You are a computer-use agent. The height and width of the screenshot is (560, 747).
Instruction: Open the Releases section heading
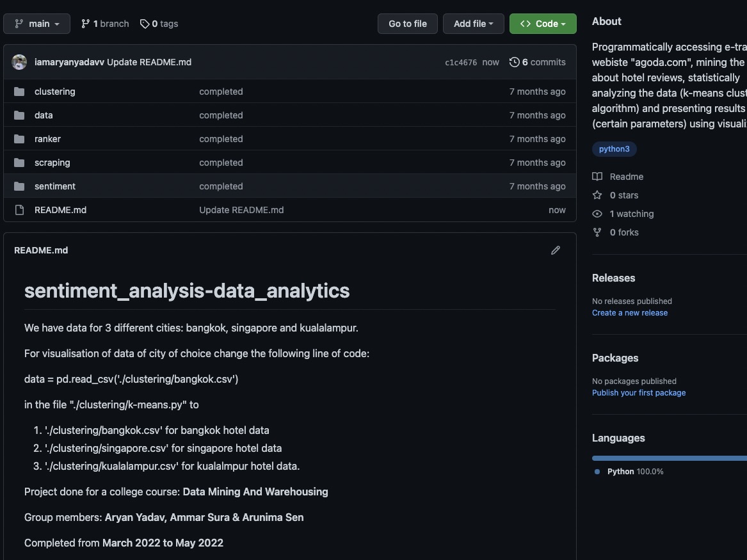click(x=614, y=278)
